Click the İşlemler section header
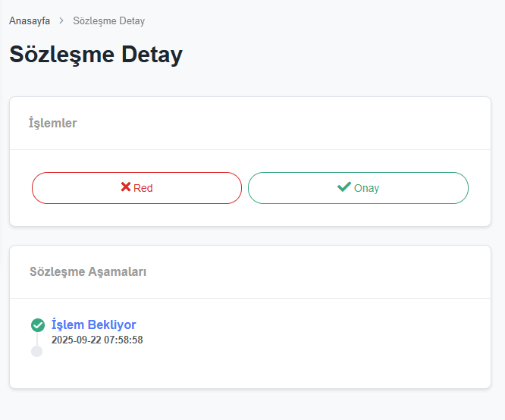This screenshot has width=505, height=420. pos(52,123)
